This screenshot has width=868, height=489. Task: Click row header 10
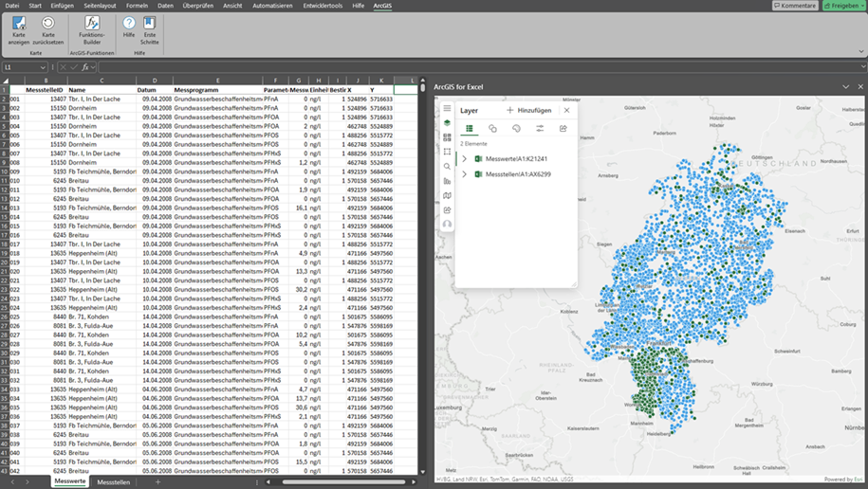tap(5, 172)
